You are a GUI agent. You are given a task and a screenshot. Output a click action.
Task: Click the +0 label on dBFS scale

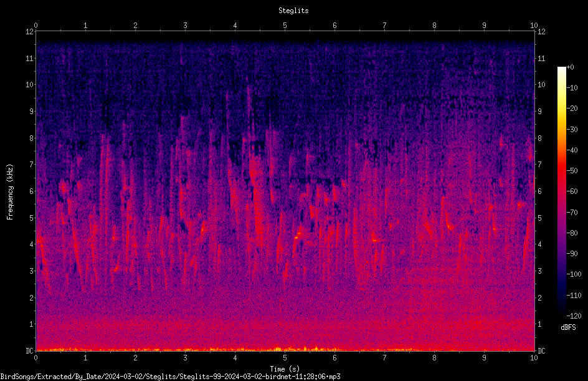tap(571, 67)
